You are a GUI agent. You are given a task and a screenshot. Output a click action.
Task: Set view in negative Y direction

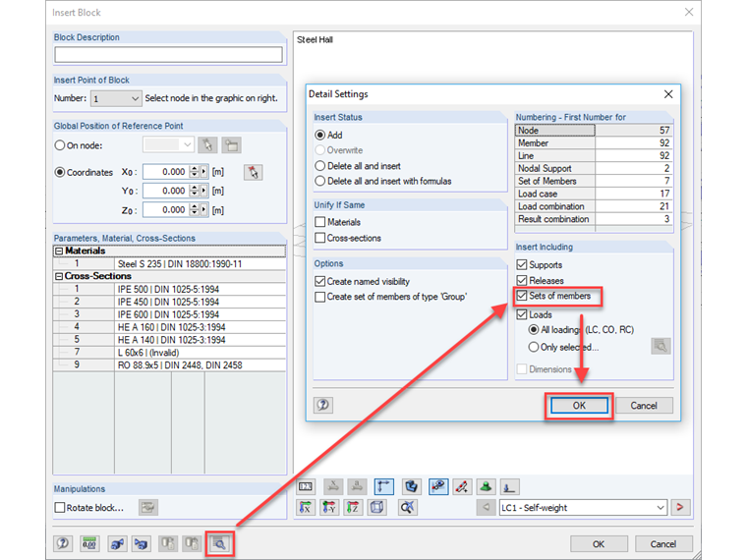tap(329, 507)
